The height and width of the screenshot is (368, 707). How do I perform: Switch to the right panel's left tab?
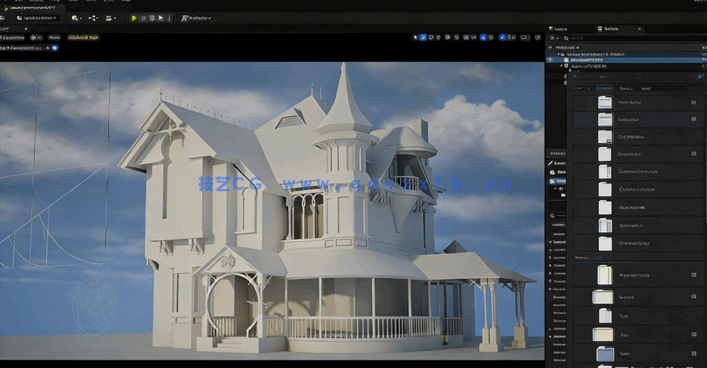[558, 29]
